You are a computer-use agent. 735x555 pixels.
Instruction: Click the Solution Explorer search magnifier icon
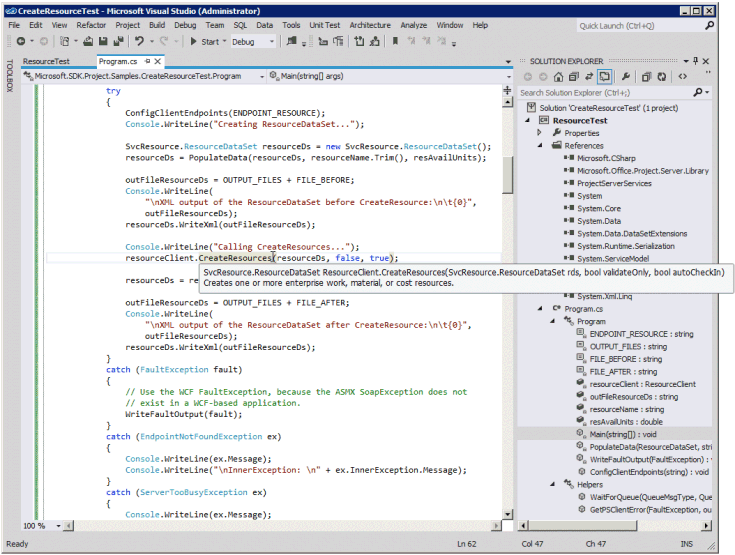tap(698, 92)
